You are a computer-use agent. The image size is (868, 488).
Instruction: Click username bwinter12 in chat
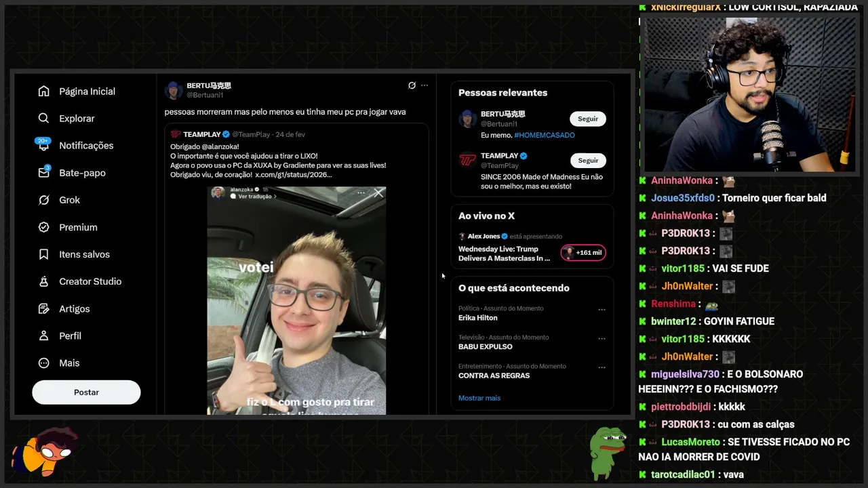[x=674, y=321]
